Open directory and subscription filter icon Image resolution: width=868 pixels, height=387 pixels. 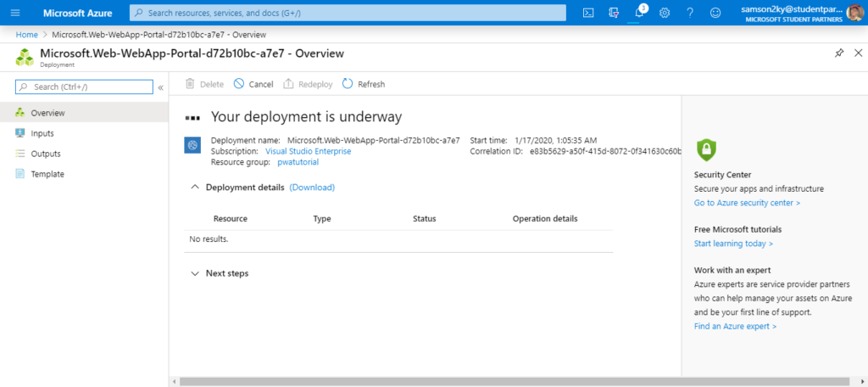(x=614, y=13)
